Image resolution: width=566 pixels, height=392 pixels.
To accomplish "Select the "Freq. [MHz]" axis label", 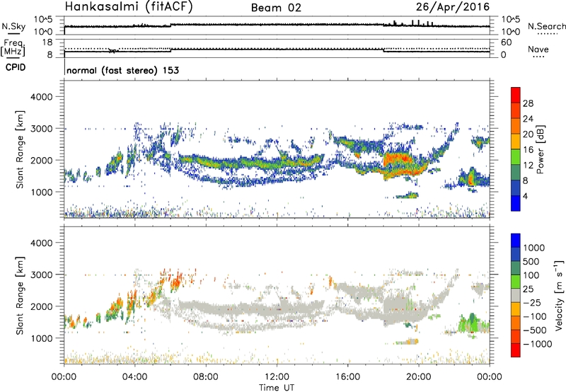I will tap(13, 47).
